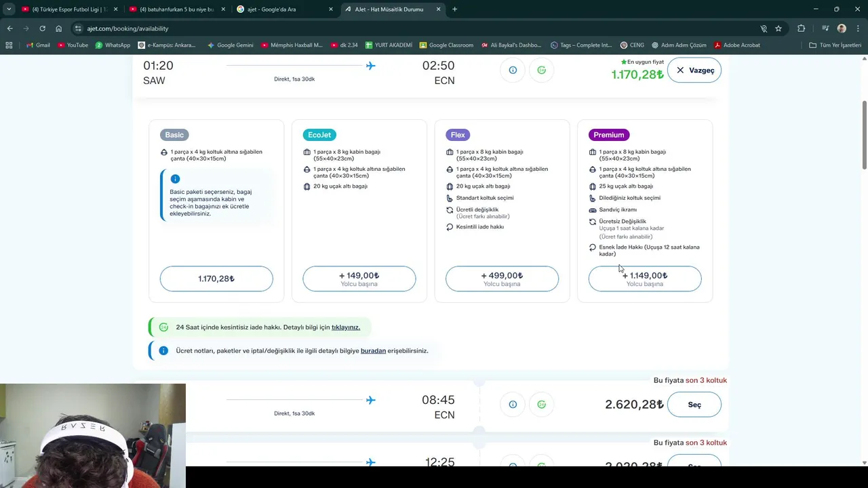Open the Google Gemini bookmark

(230, 45)
